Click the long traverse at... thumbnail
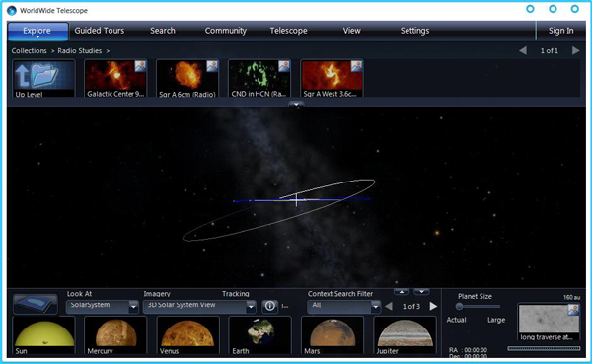 [549, 323]
